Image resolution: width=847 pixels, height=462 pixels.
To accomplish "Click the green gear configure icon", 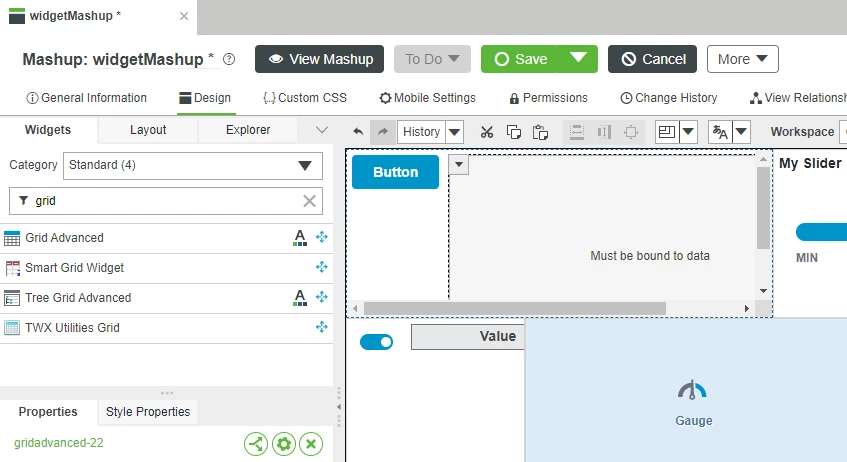I will click(x=284, y=444).
